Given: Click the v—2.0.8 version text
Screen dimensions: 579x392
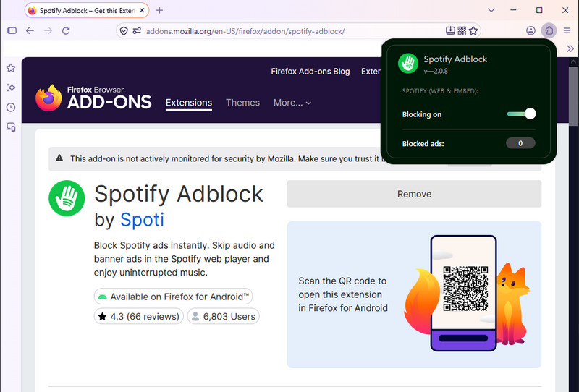Looking at the screenshot, I should point(436,71).
